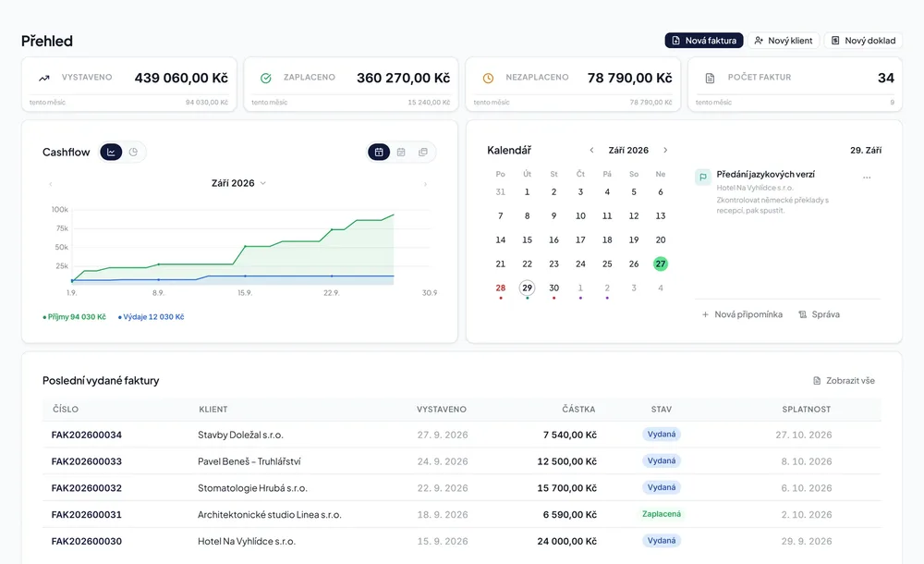
Task: Click the clock icon on Nezaplaceno card
Action: coord(488,78)
